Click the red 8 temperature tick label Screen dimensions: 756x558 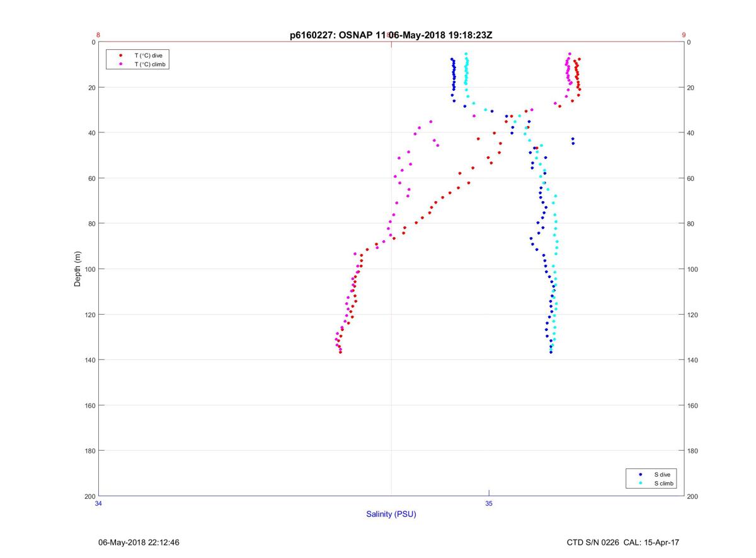(98, 35)
